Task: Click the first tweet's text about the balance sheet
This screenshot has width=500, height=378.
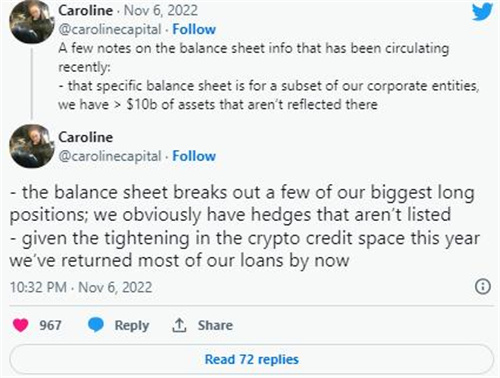Action: [269, 76]
